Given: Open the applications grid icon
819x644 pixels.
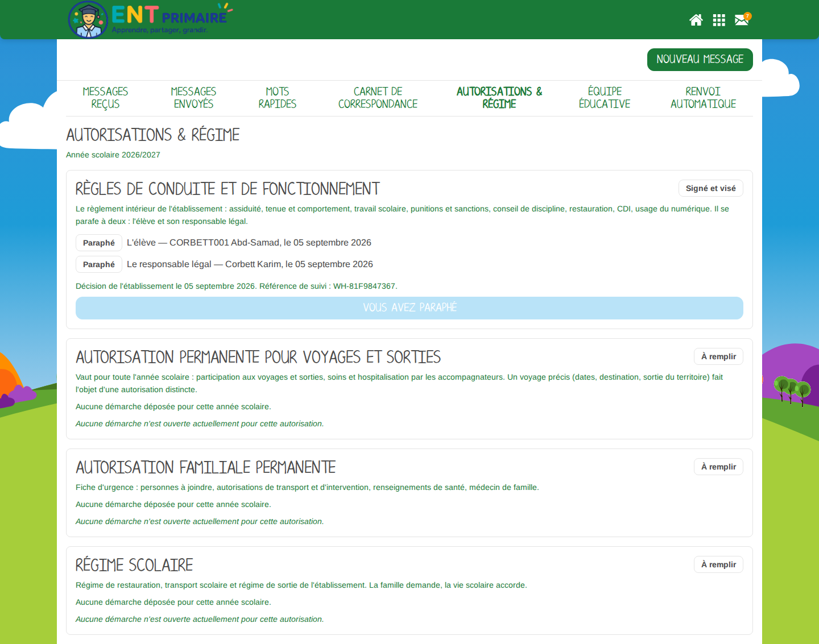Looking at the screenshot, I should 719,20.
